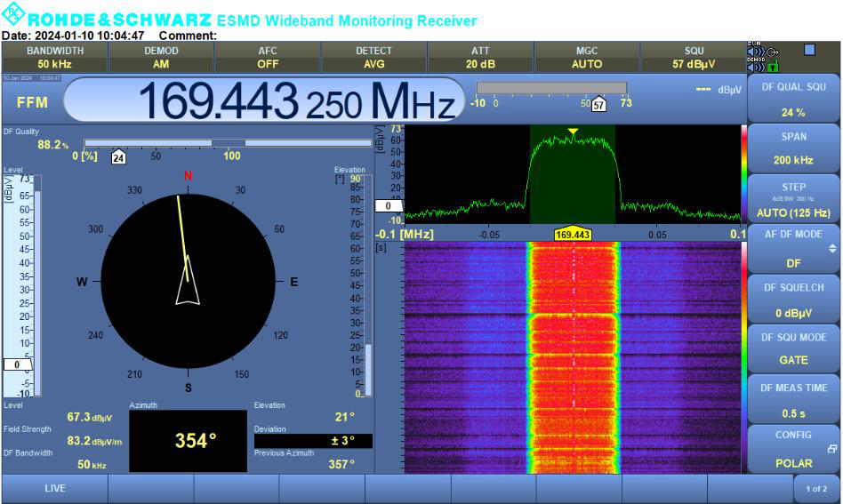This screenshot has height=504, width=843.
Task: Click the S south label on compass
Action: (x=189, y=388)
